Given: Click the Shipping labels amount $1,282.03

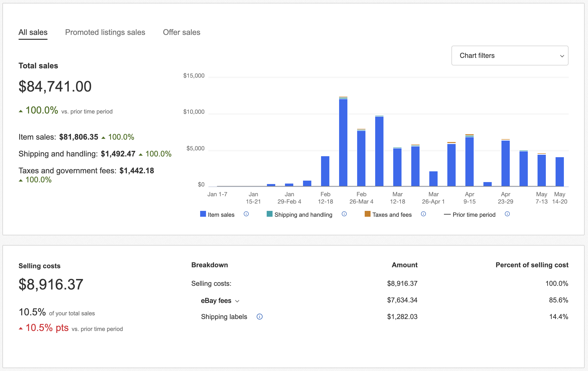Looking at the screenshot, I should click(402, 317).
